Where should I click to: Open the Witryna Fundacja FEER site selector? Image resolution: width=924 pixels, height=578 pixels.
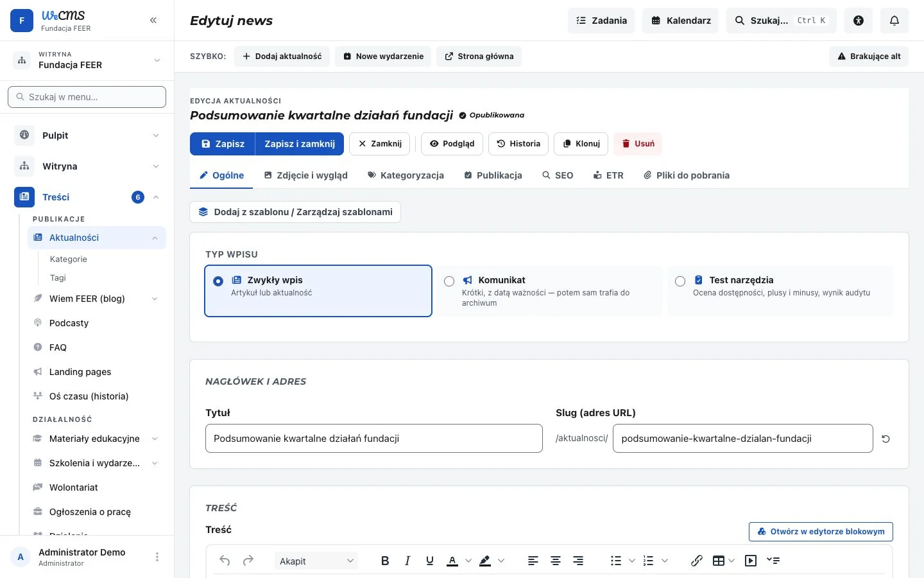point(87,60)
